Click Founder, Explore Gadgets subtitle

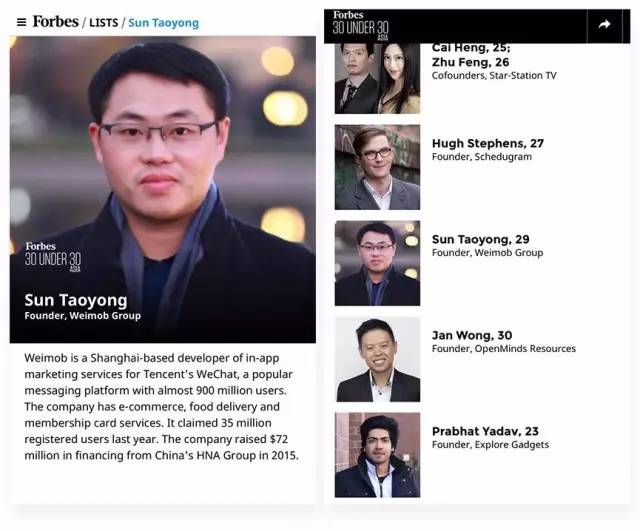(x=490, y=444)
